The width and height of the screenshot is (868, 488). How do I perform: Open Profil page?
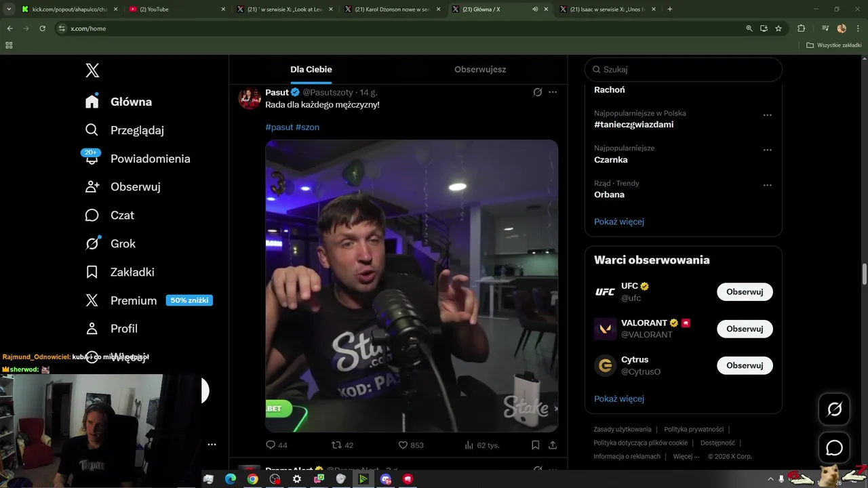pos(111,329)
